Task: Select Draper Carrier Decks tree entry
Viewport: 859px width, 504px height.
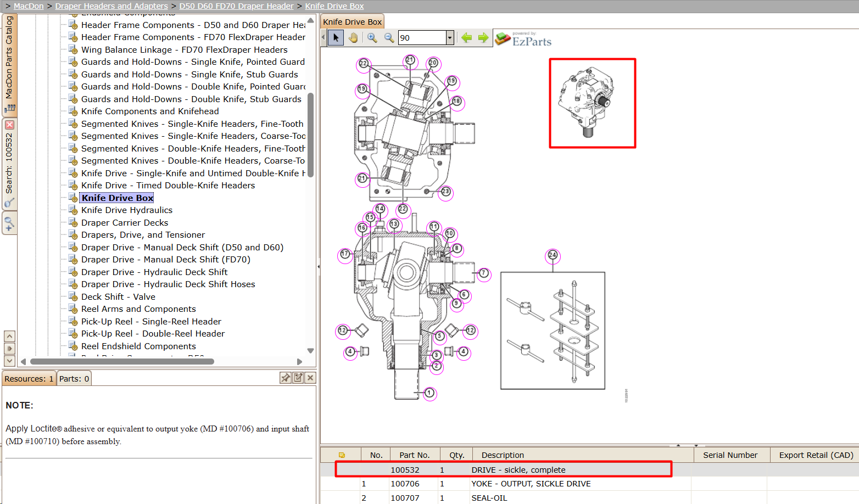Action: [x=125, y=222]
